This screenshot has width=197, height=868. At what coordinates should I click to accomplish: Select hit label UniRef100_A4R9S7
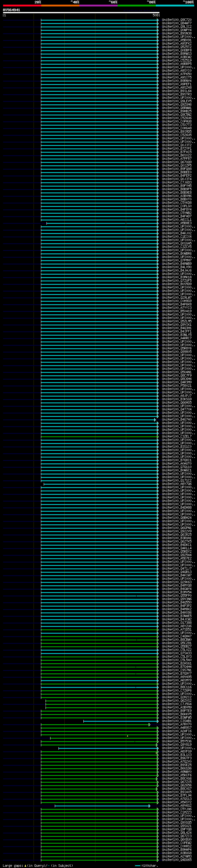tap(176, 728)
